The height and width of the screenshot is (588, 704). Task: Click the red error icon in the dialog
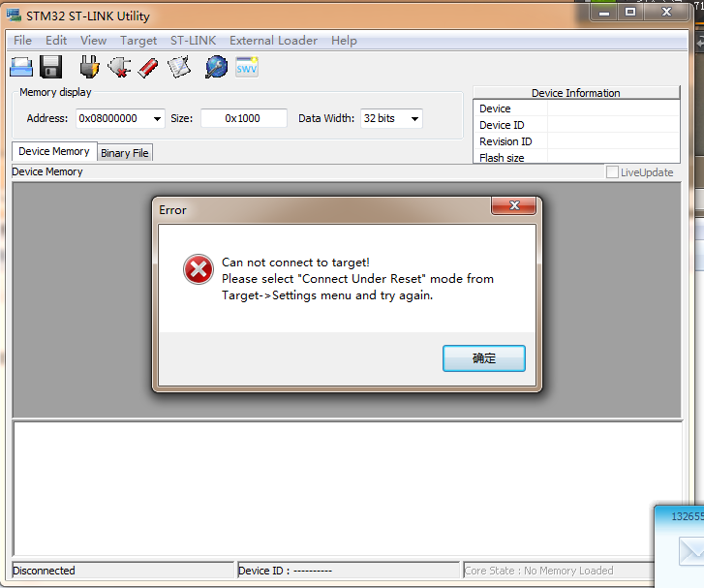pyautogui.click(x=198, y=269)
